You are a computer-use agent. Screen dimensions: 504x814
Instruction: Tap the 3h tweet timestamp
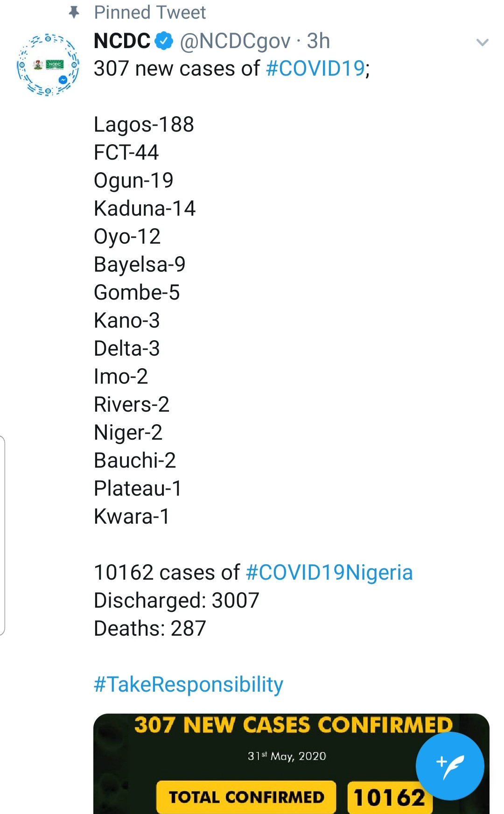click(x=318, y=41)
